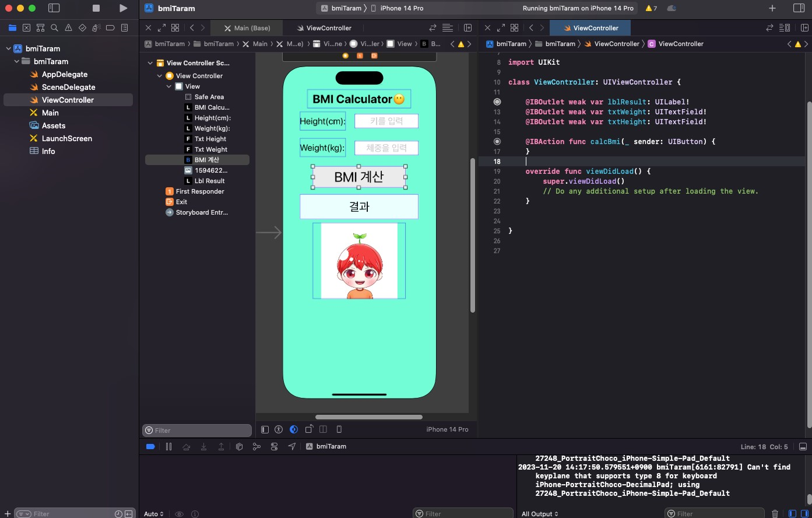Select Txt Height in the document outline
Viewport: 812px width, 518px height.
210,139
